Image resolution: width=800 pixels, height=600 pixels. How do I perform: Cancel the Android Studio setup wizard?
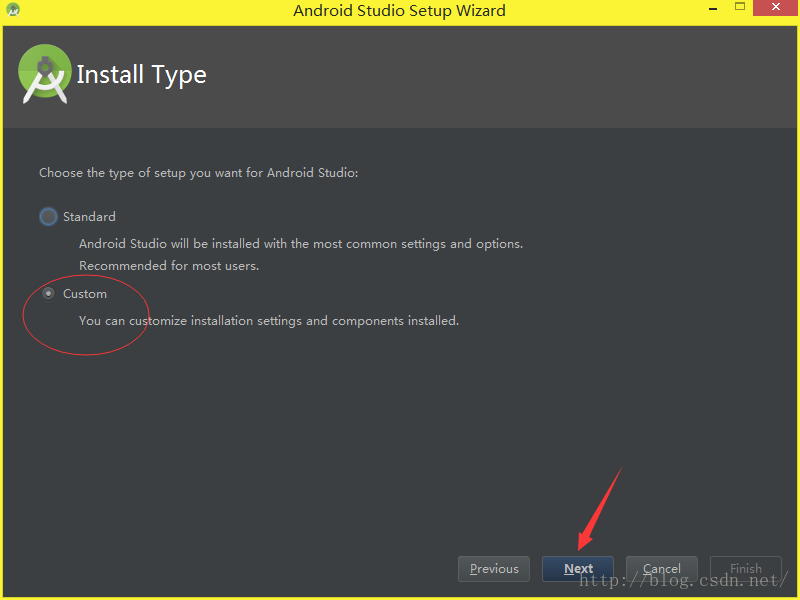tap(662, 568)
